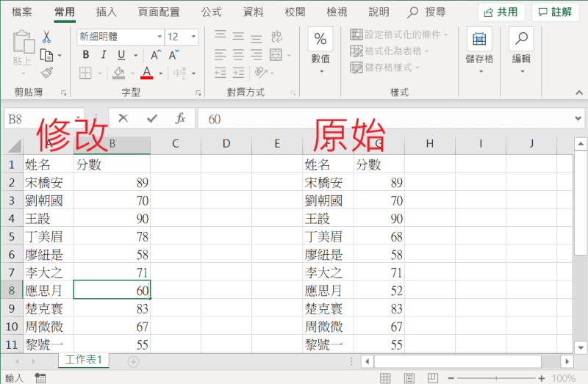The width and height of the screenshot is (588, 384).
Task: Open 對齊方式 alignment dialog launcher
Action: pyautogui.click(x=293, y=93)
